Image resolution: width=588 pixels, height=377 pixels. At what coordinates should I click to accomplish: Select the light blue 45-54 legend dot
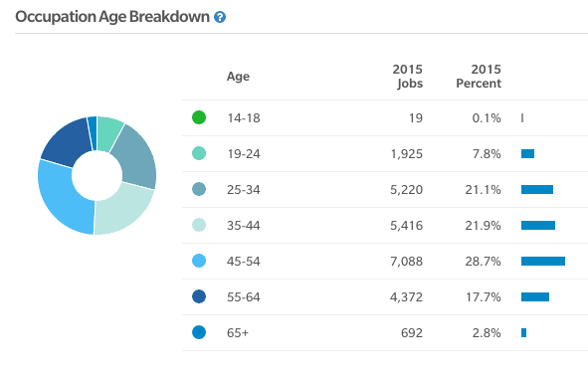click(x=199, y=261)
